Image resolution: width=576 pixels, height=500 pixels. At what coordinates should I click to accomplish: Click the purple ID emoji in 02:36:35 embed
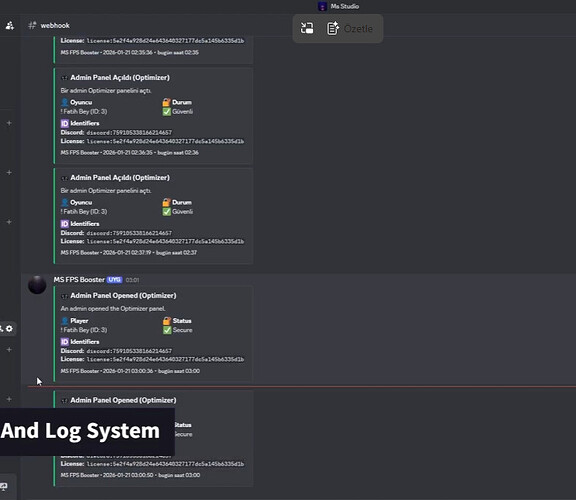[x=65, y=123]
